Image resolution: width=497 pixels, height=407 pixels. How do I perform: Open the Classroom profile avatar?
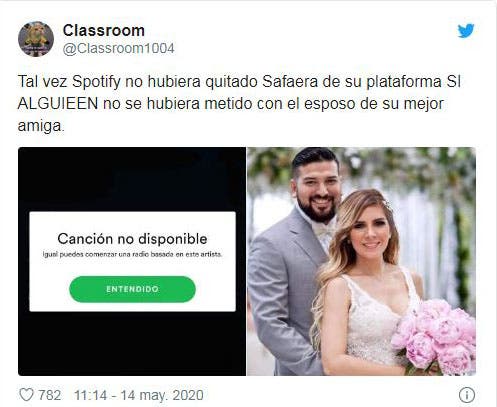pos(36,39)
